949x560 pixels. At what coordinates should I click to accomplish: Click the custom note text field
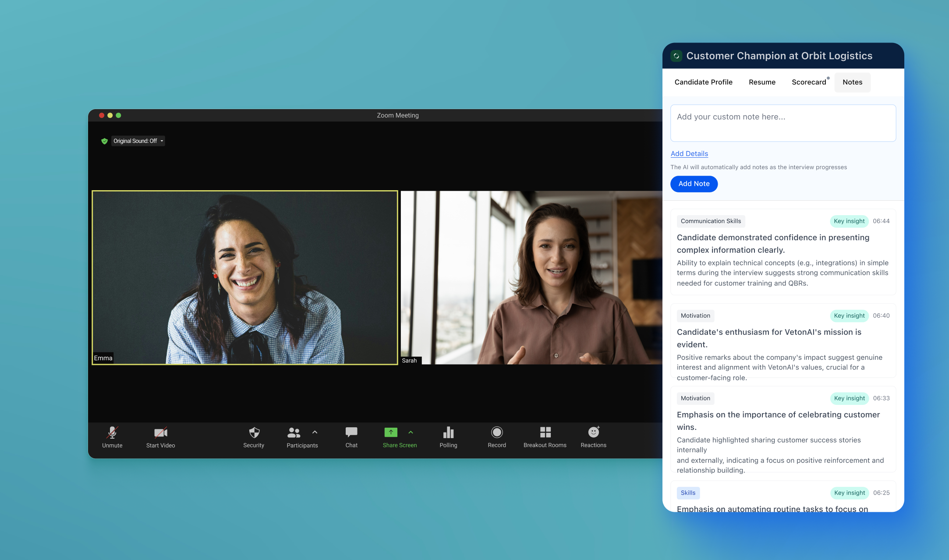783,123
